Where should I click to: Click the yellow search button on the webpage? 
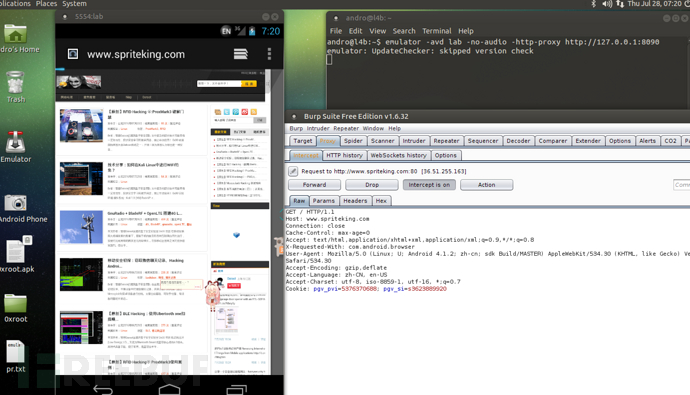(x=249, y=84)
